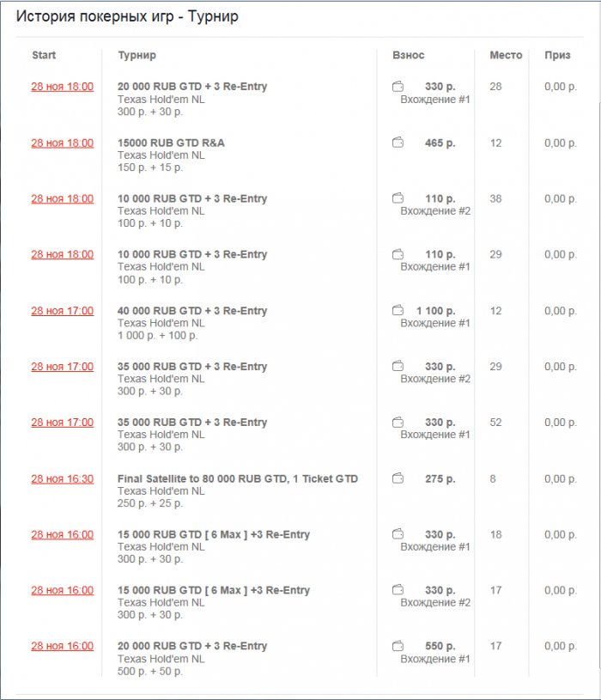Viewport: 601px width, 700px height.
Task: Open date link for 15000 RUB GTD R&A tournament
Action: (63, 143)
